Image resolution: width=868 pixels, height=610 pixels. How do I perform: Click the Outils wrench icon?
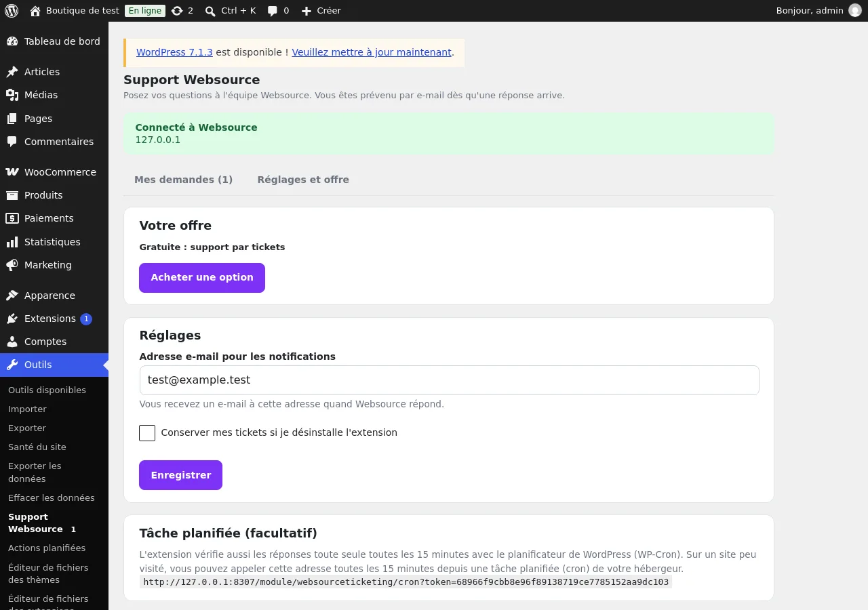pos(12,365)
